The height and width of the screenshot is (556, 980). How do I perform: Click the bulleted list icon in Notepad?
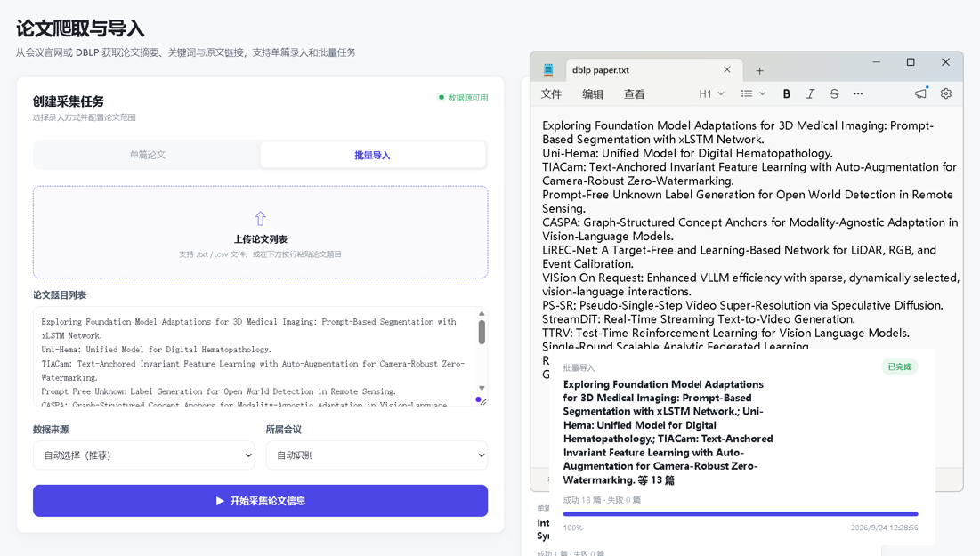[746, 93]
